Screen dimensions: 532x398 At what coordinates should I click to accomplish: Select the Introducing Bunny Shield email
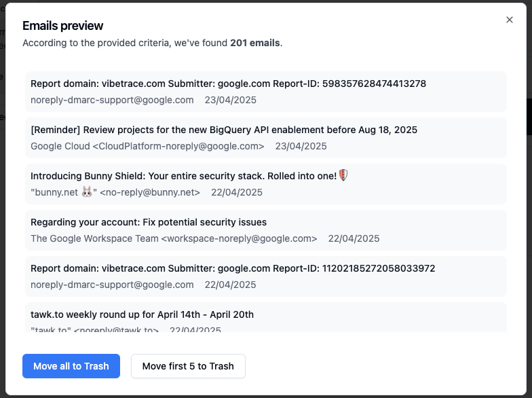coord(266,184)
